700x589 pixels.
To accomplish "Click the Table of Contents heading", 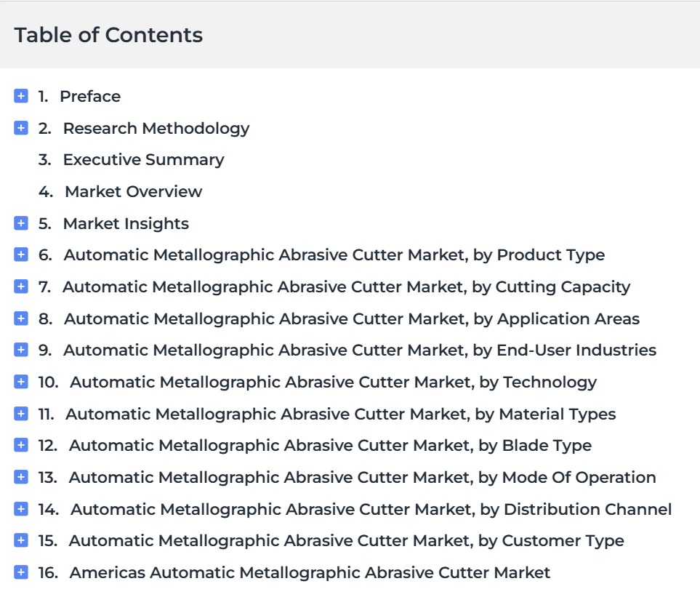I will [x=108, y=35].
